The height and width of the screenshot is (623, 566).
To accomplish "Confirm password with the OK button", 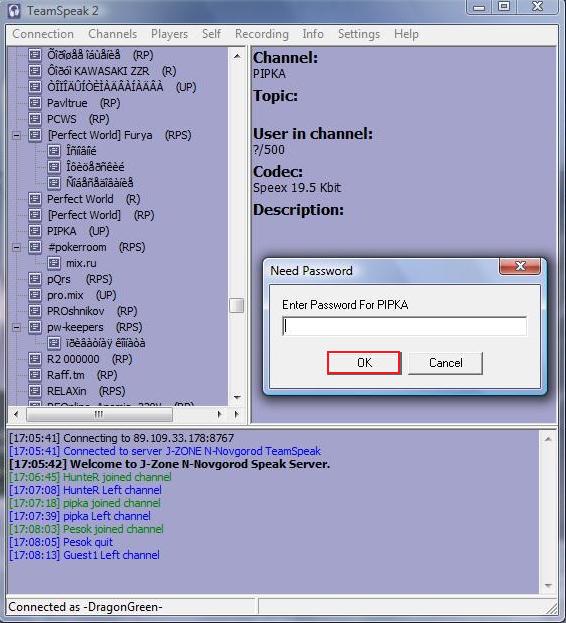I will click(364, 363).
